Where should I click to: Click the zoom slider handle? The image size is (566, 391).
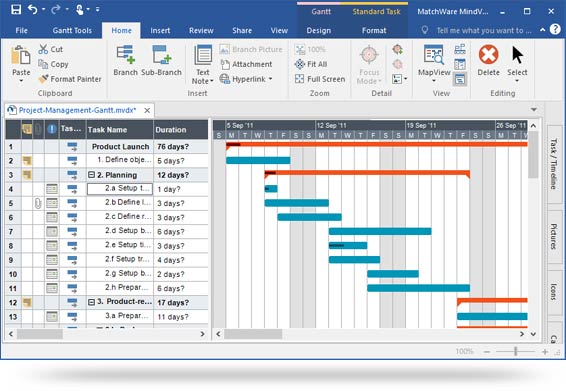[x=515, y=351]
